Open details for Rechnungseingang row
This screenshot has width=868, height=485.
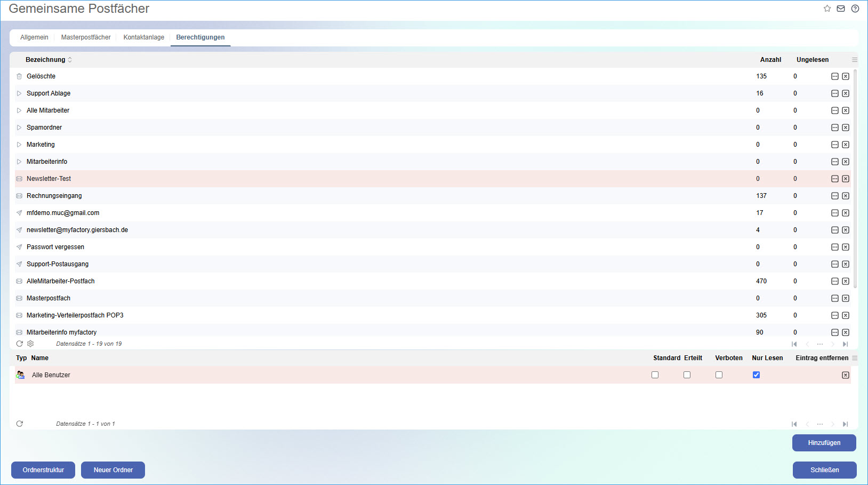(835, 196)
